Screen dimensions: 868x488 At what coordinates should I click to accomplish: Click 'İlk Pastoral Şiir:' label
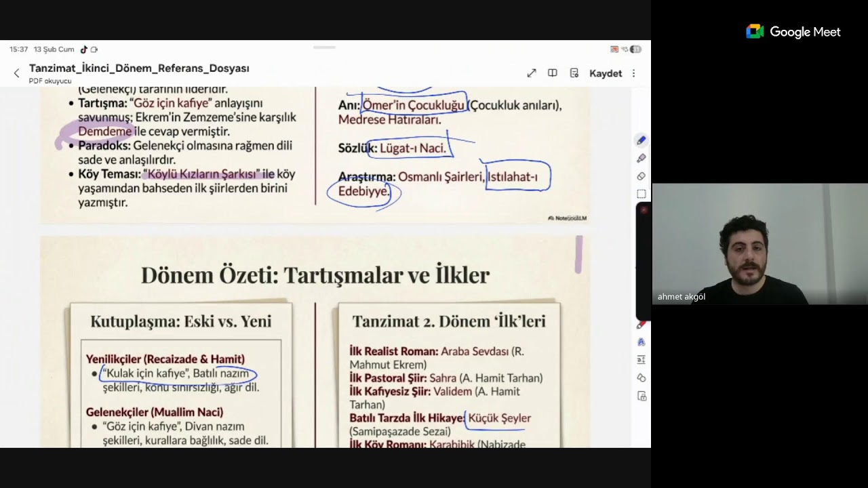pyautogui.click(x=388, y=378)
